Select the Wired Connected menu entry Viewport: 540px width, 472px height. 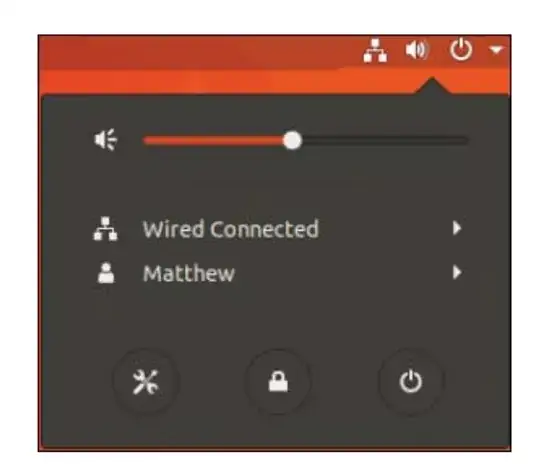pyautogui.click(x=277, y=229)
